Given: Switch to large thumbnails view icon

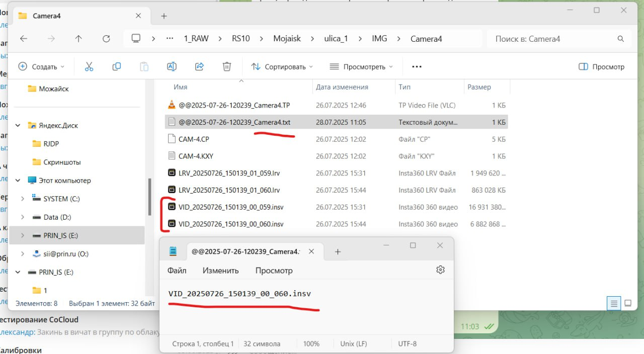Looking at the screenshot, I should [628, 303].
